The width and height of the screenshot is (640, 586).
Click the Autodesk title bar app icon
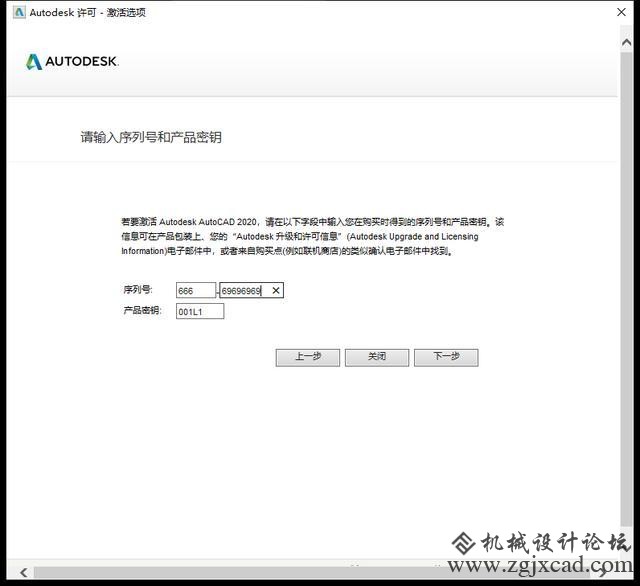point(18,11)
